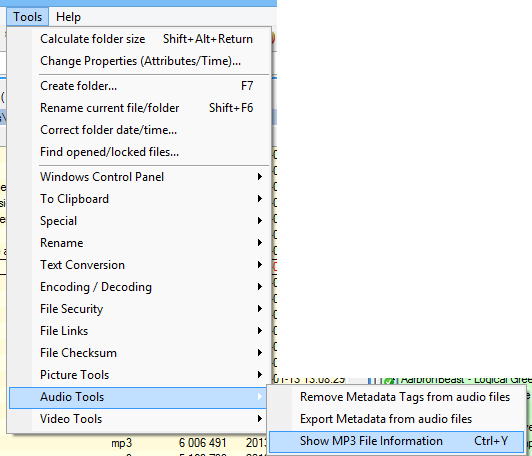Screen dimensions: 532x456
Task: Expand the File Checksum submenu
Action: [139, 353]
